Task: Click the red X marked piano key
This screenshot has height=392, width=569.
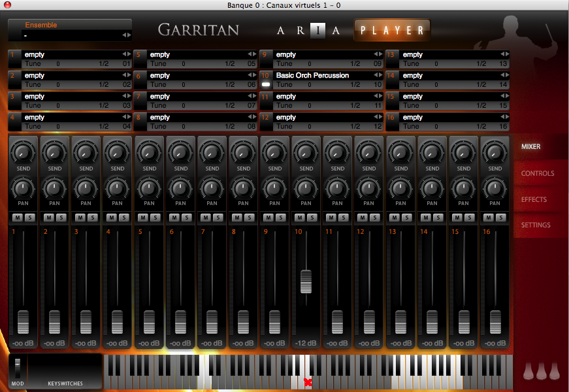Action: [x=308, y=382]
